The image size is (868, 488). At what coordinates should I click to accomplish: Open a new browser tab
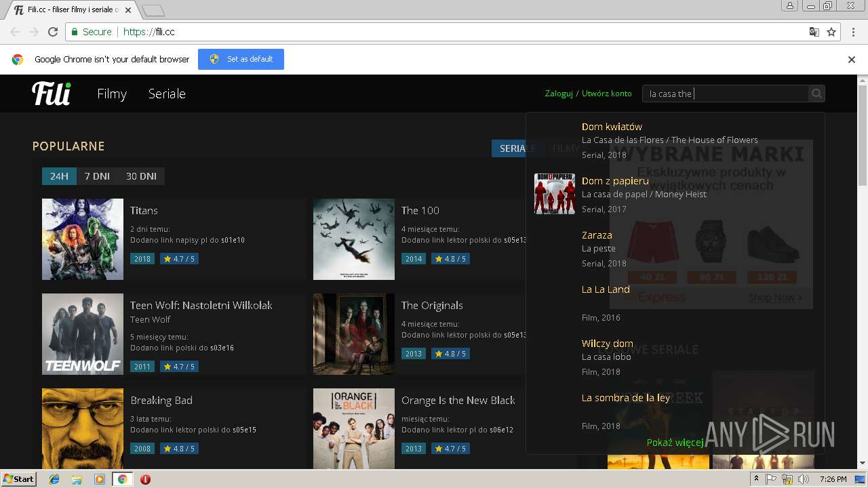point(154,10)
